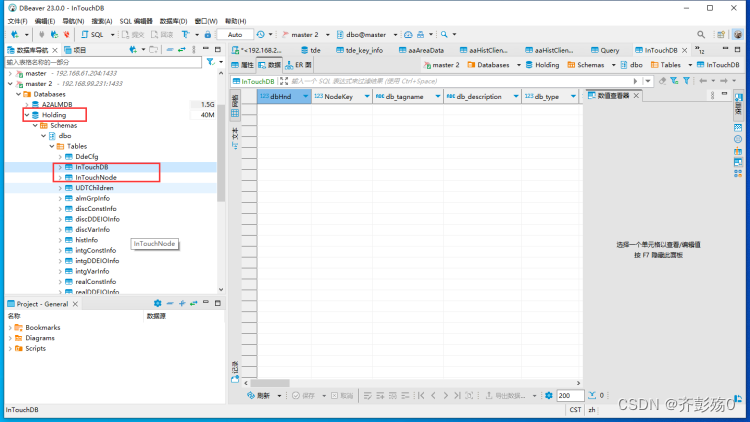Screen dimensions: 750x422
Task: Open the 帮助(H) menu
Action: click(236, 21)
